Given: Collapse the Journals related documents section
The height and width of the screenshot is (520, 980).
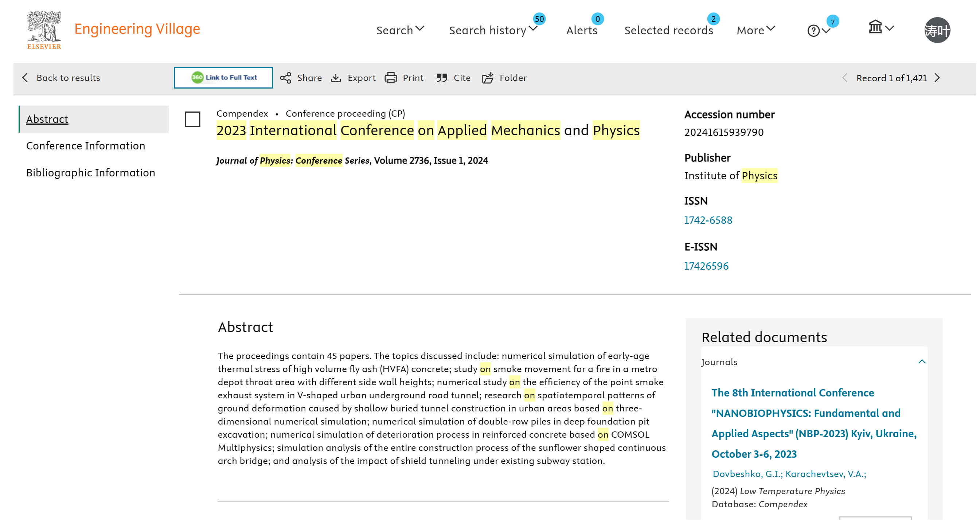Looking at the screenshot, I should tap(922, 362).
